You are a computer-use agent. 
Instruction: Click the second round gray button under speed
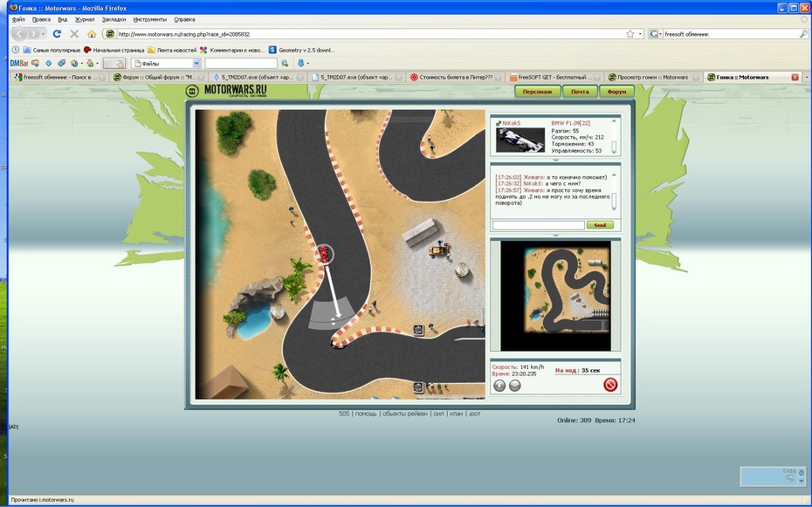tap(515, 386)
